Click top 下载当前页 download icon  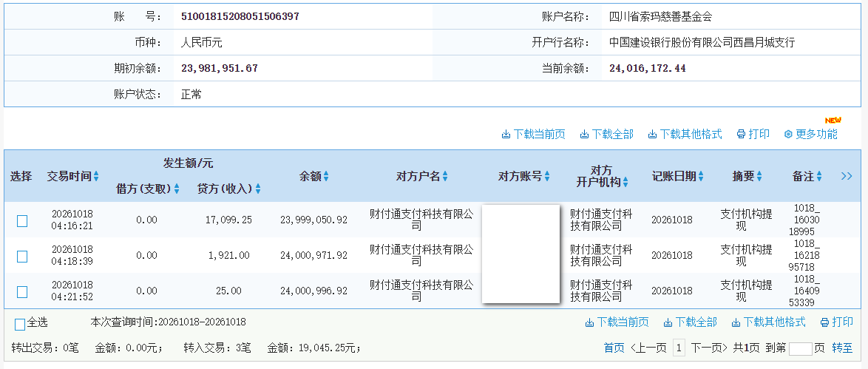pyautogui.click(x=506, y=135)
